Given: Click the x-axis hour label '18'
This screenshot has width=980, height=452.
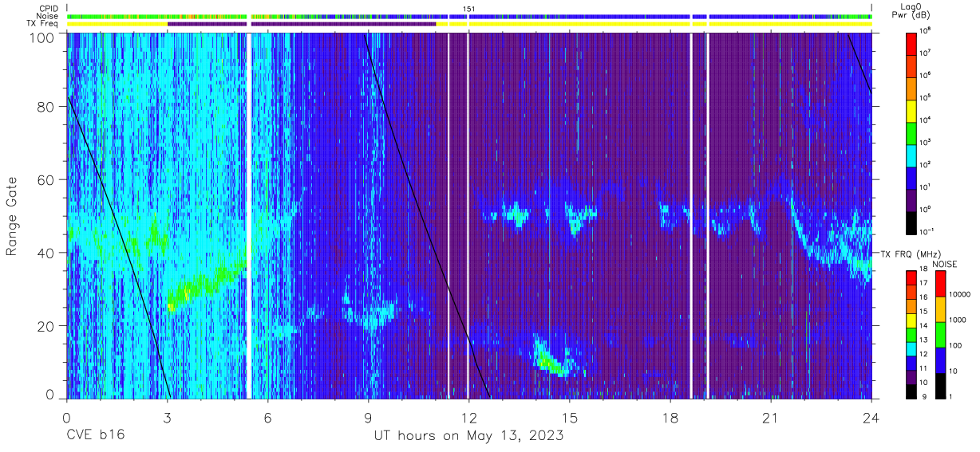Looking at the screenshot, I should point(670,417).
